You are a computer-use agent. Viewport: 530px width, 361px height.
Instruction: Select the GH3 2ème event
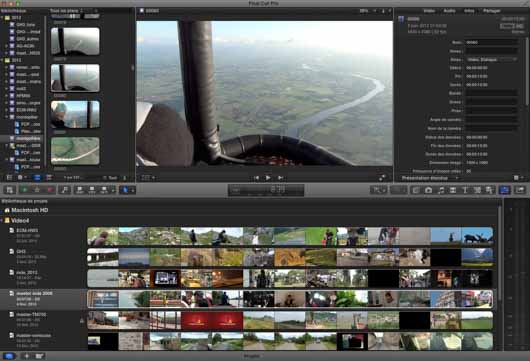pos(25,25)
